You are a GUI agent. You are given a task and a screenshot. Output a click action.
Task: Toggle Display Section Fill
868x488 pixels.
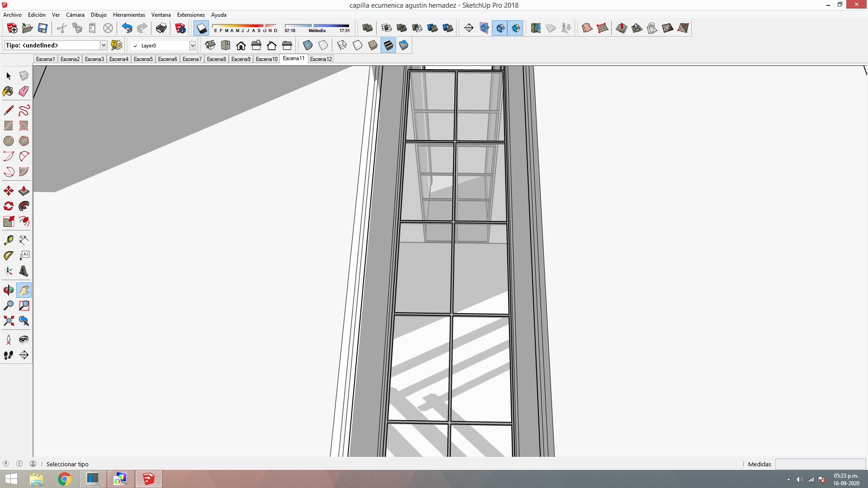point(516,28)
